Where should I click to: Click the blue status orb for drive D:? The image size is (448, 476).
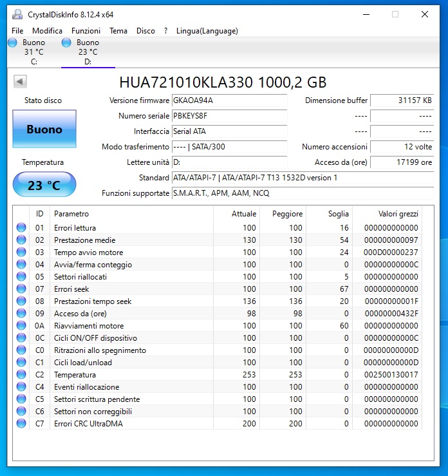tap(66, 43)
